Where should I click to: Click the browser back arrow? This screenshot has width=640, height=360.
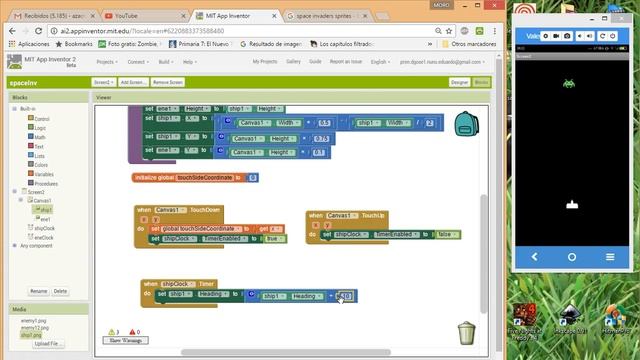point(12,31)
